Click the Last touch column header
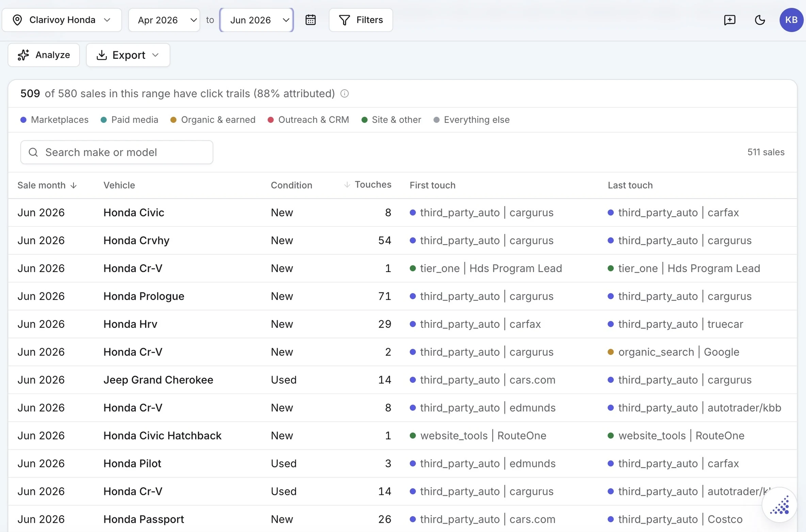Viewport: 806px width, 532px height. [630, 185]
